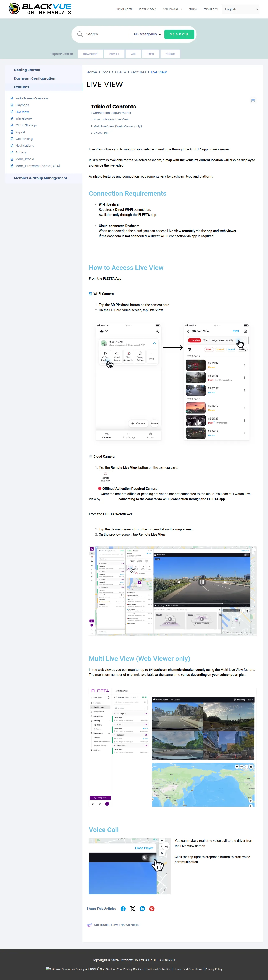Click the Still stuck help icon

[89, 925]
